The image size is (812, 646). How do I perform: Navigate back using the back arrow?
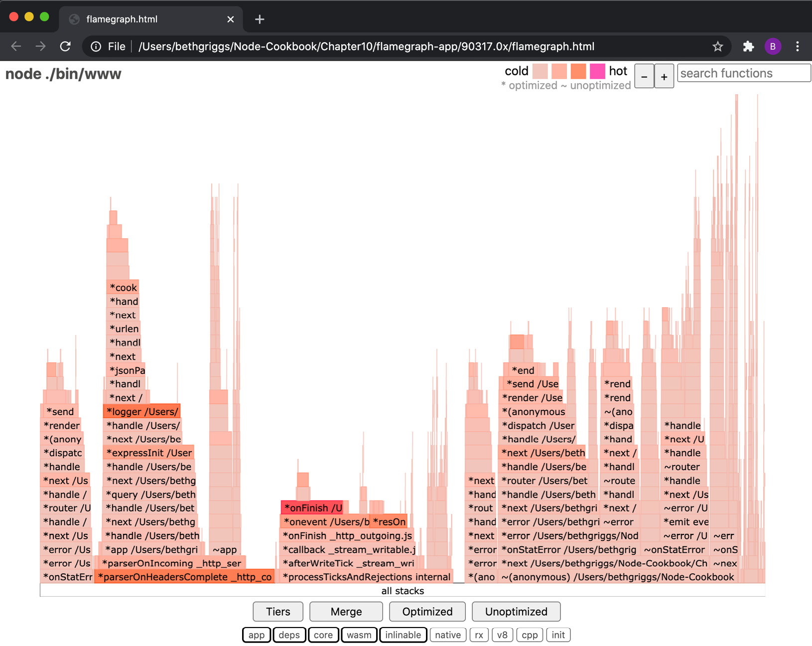coord(16,46)
